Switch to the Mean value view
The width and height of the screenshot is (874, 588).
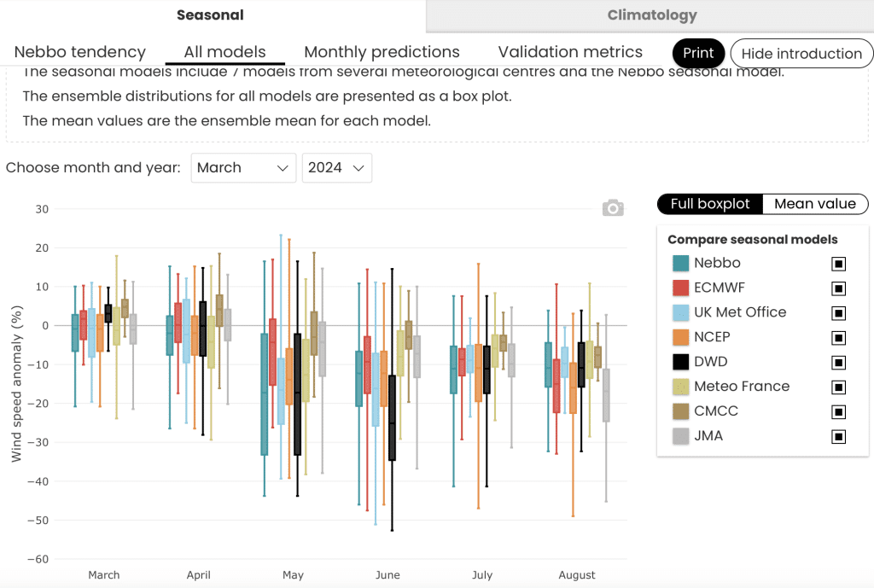[x=815, y=204]
